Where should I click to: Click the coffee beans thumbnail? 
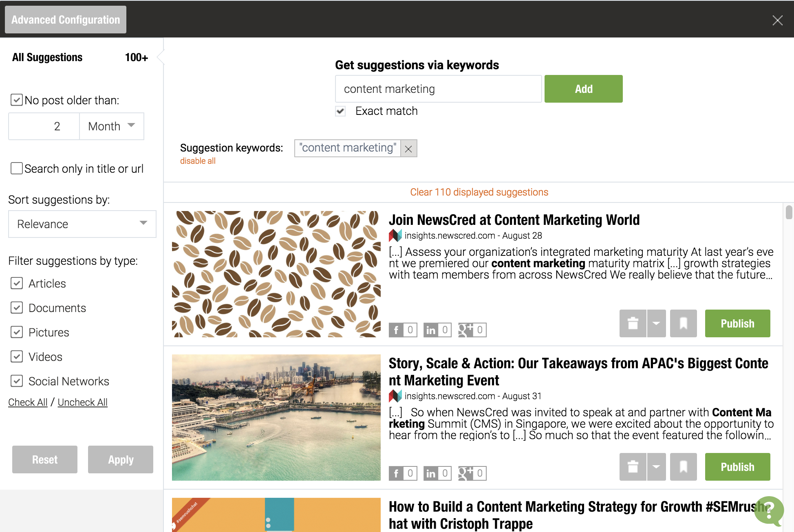[x=276, y=274]
